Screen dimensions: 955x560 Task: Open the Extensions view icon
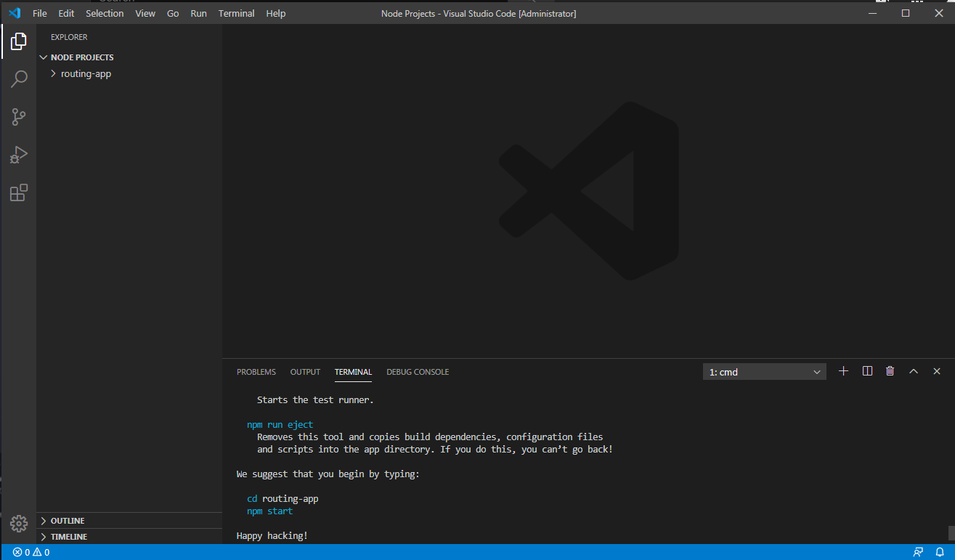coord(19,192)
